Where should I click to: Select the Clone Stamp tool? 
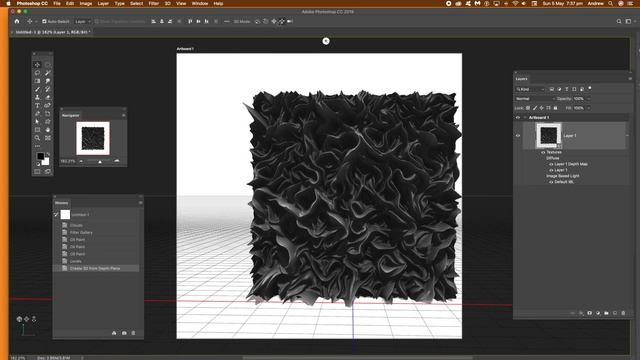point(37,97)
